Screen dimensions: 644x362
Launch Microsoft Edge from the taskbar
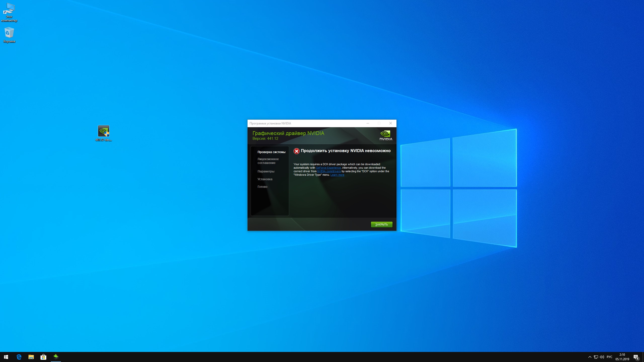pyautogui.click(x=19, y=357)
